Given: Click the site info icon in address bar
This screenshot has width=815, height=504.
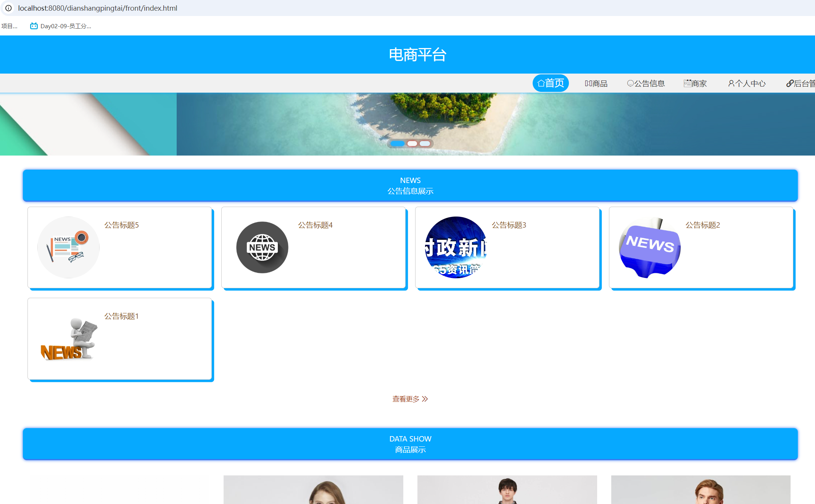Looking at the screenshot, I should 8,8.
